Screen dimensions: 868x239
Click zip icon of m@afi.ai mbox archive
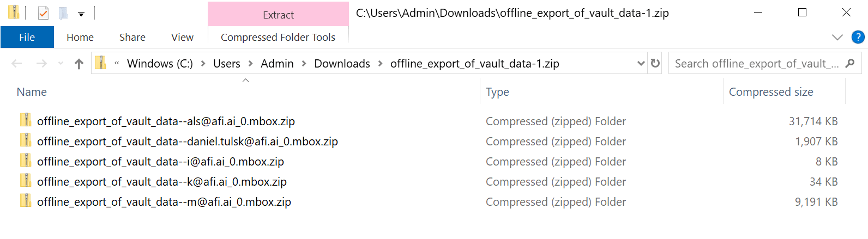coord(26,201)
